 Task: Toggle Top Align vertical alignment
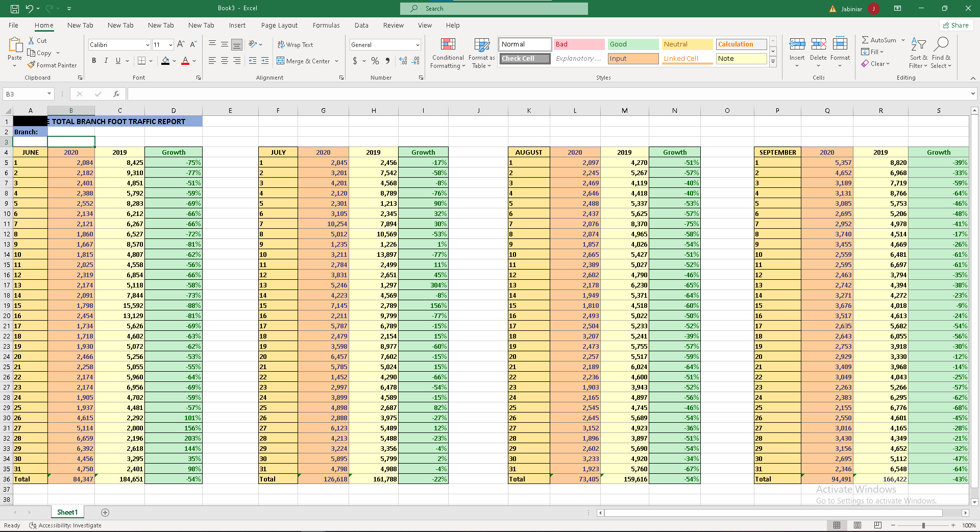point(212,44)
